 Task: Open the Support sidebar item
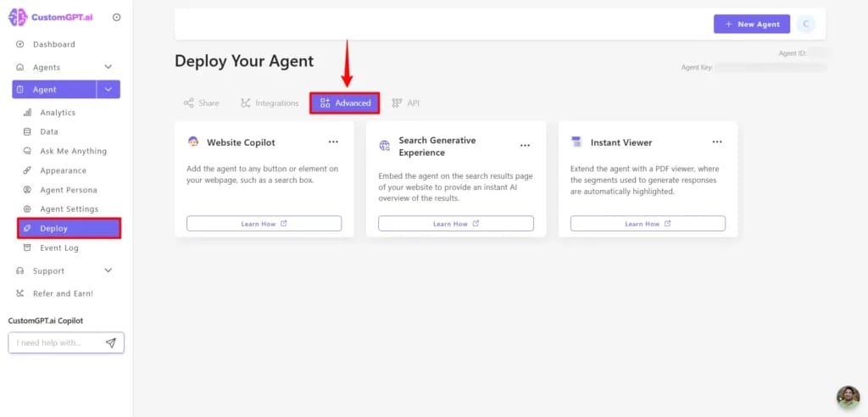tap(48, 271)
